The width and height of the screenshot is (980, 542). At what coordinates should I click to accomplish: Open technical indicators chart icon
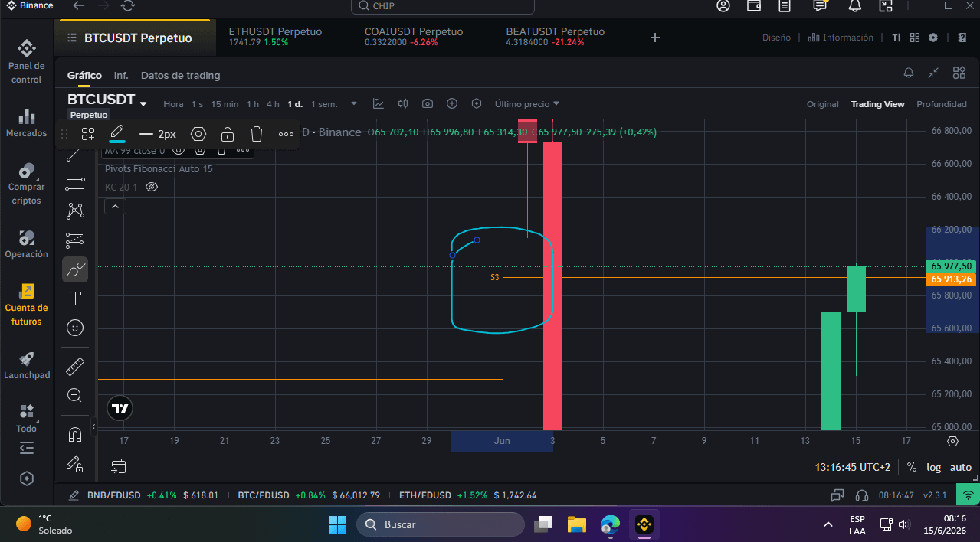[x=379, y=103]
